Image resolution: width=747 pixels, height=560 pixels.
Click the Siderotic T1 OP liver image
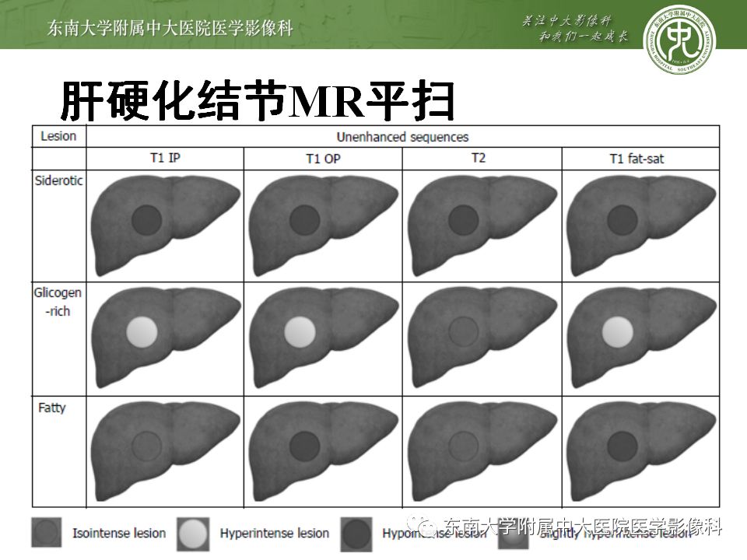pos(324,226)
